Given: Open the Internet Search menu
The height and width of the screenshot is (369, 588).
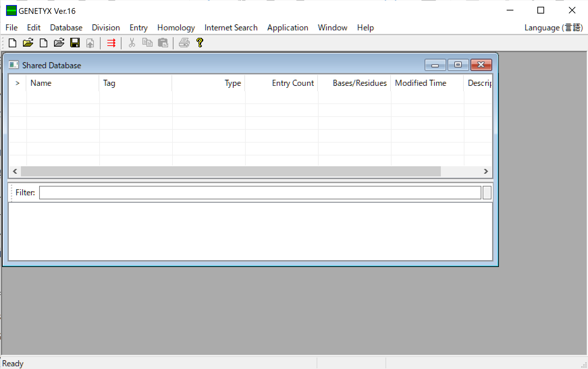Looking at the screenshot, I should [x=231, y=28].
